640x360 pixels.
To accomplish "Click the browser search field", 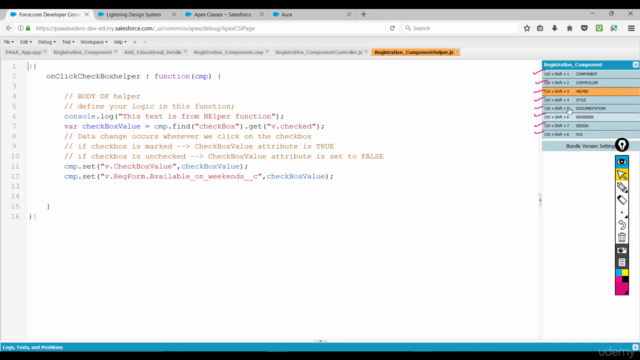I will (x=460, y=28).
